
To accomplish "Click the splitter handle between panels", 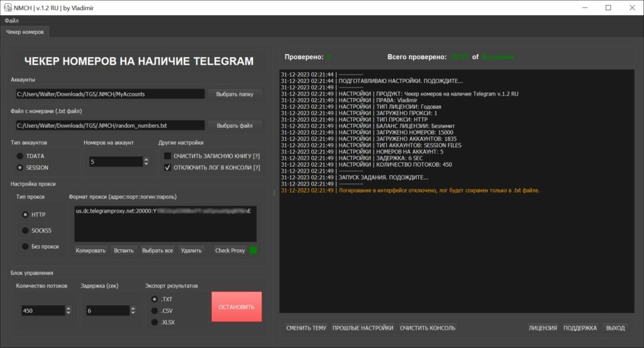I will click(274, 192).
